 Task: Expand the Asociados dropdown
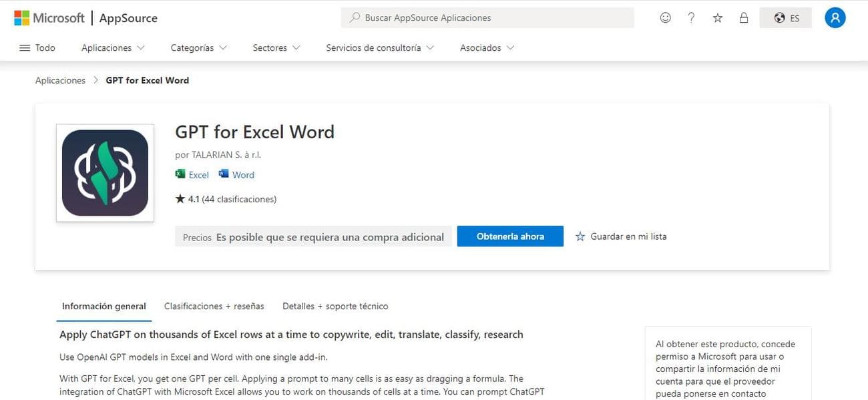pyautogui.click(x=487, y=48)
